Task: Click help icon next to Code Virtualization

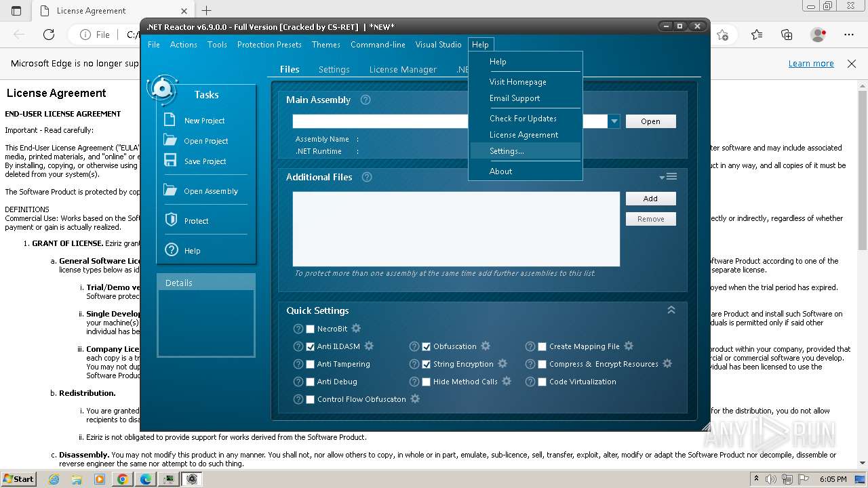Action: tap(530, 382)
